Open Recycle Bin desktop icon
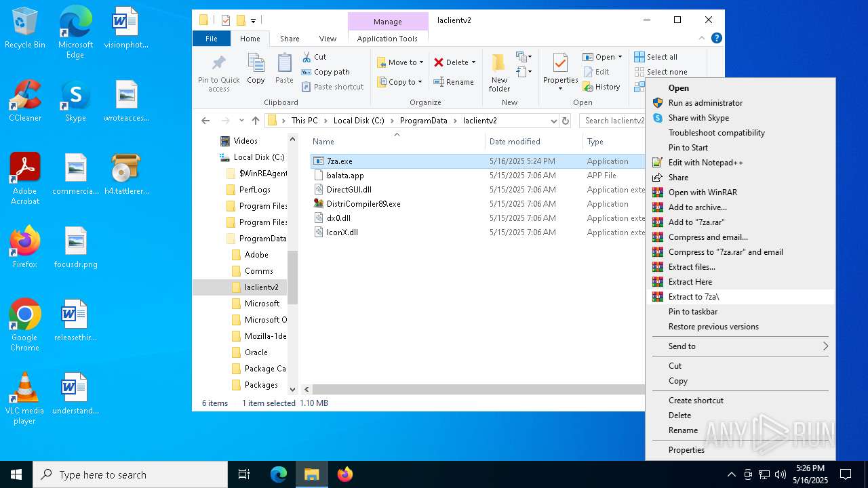Screen dimensions: 868x488 coord(25,28)
